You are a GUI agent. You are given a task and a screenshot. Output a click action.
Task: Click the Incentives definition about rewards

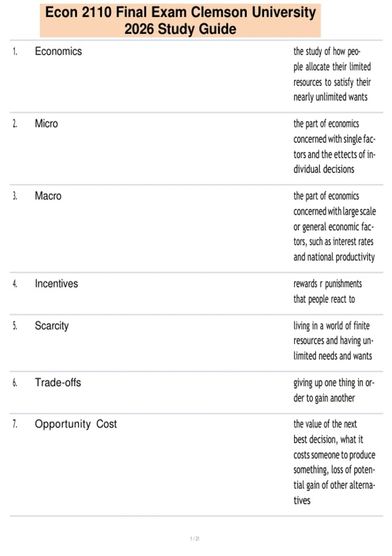327,291
